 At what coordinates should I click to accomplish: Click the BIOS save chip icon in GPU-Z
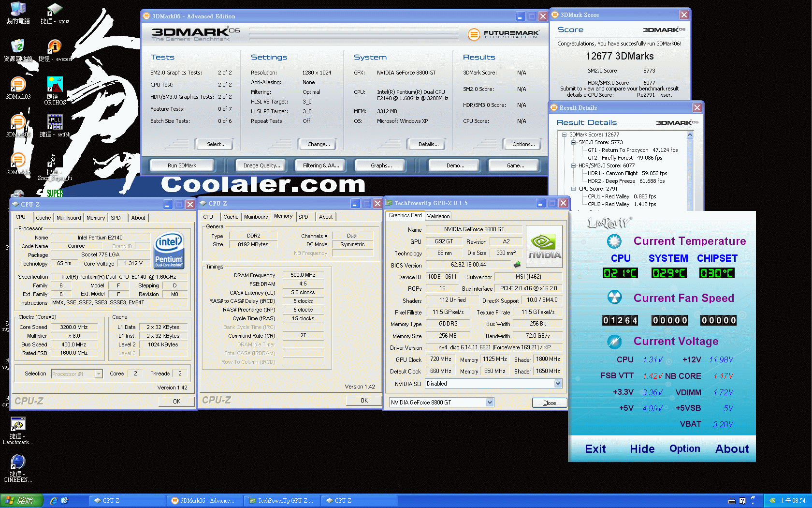click(x=517, y=265)
